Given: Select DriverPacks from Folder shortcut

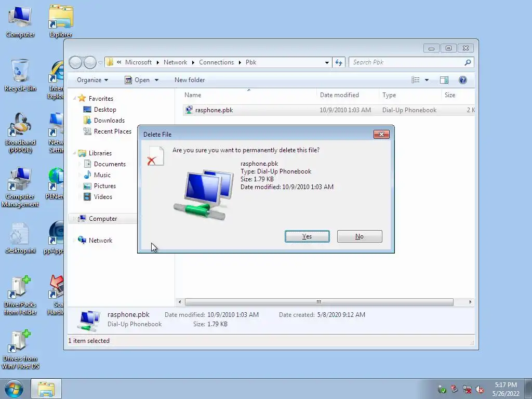Looking at the screenshot, I should click(x=20, y=296).
